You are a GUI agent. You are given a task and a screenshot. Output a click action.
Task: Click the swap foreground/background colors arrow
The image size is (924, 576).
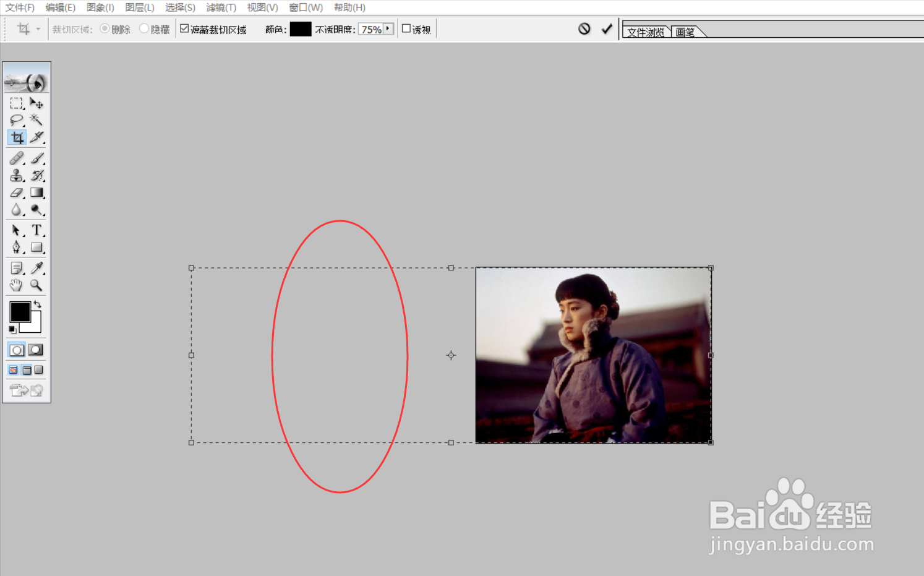coord(38,304)
